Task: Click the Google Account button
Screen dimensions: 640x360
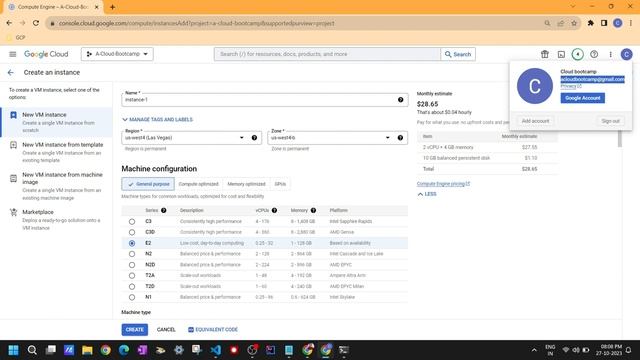Action: point(582,98)
